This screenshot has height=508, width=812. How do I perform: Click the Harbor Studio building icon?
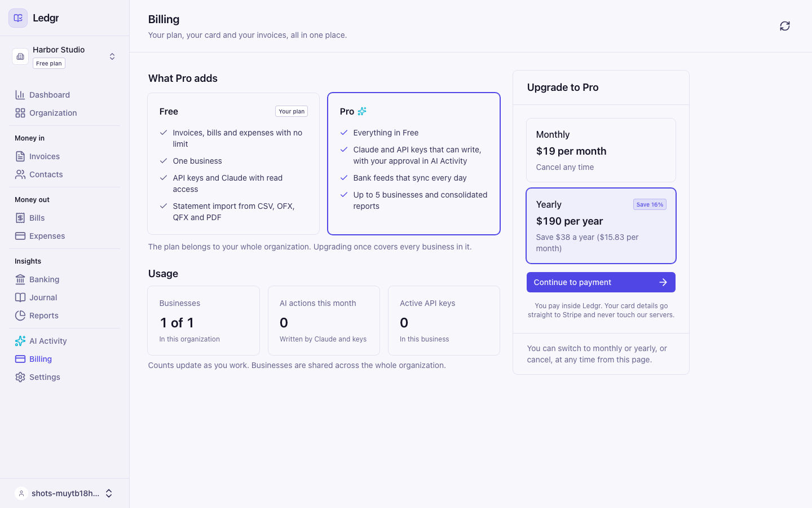(20, 56)
